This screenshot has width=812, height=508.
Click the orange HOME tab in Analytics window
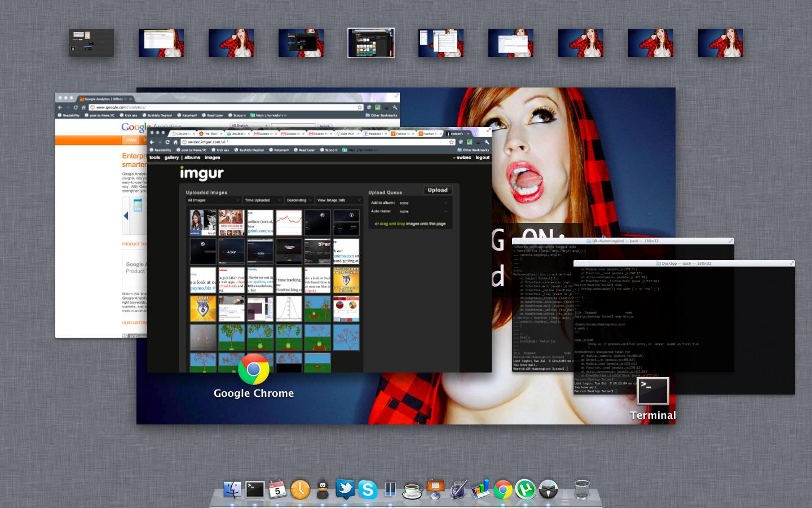[x=131, y=140]
